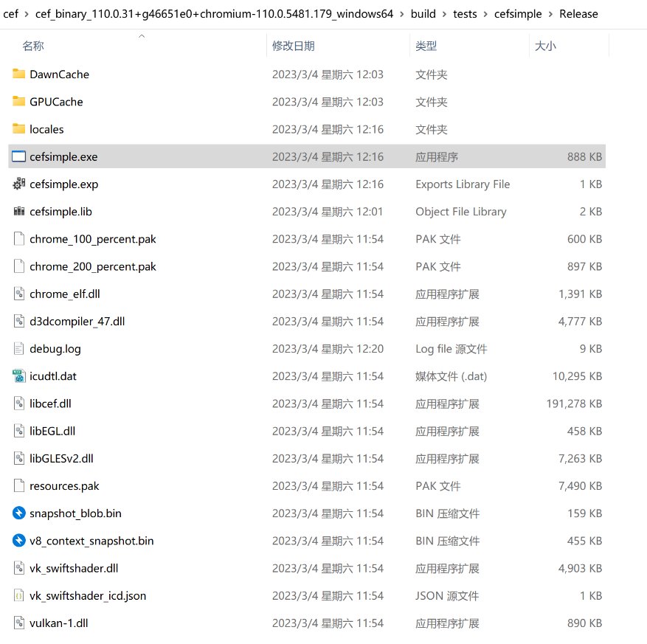Screen dimensions: 647x644
Task: Click the cefsimple.lib library icon
Action: point(19,212)
